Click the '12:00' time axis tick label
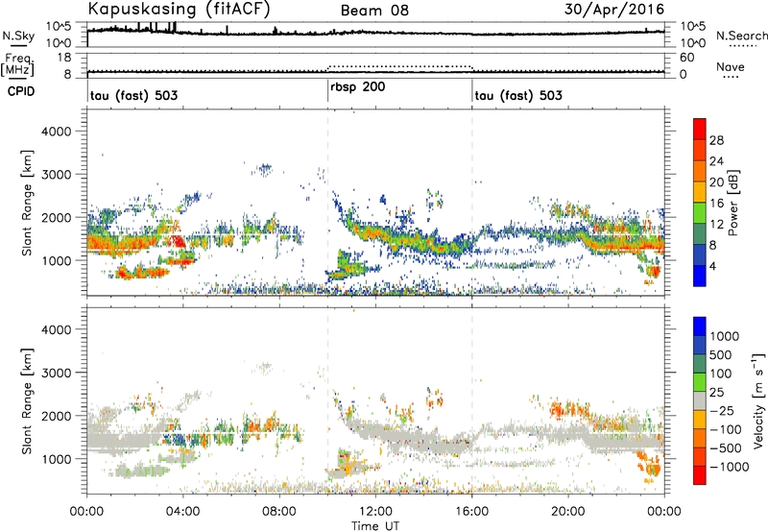This screenshot has width=768, height=532. 375,511
